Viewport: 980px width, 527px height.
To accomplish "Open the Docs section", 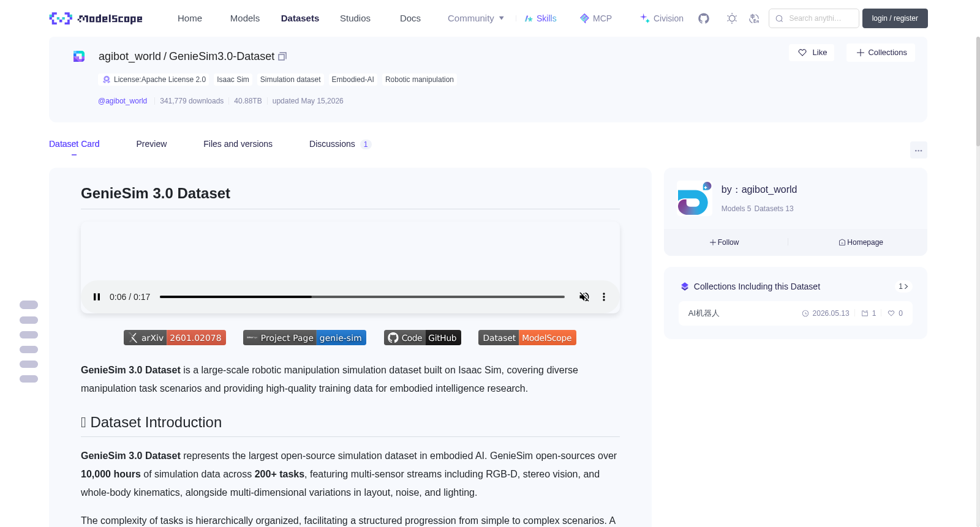I will pos(410,18).
